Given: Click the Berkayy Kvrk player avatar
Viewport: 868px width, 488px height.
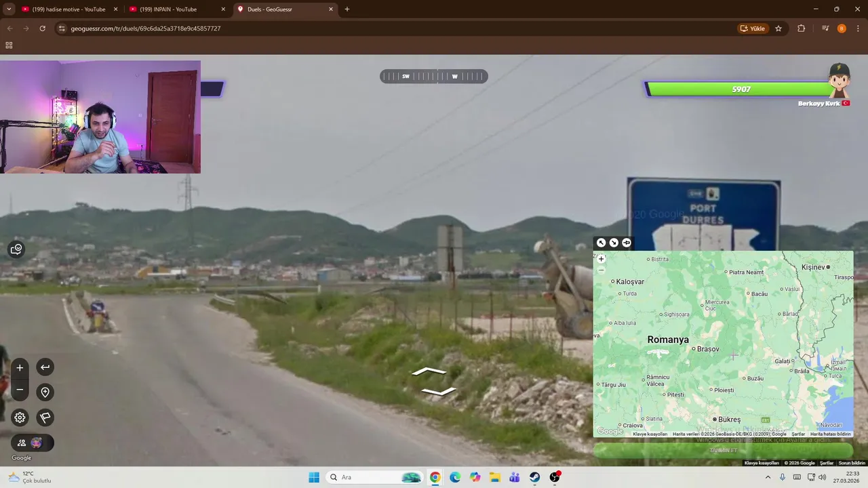Looking at the screenshot, I should pyautogui.click(x=840, y=81).
